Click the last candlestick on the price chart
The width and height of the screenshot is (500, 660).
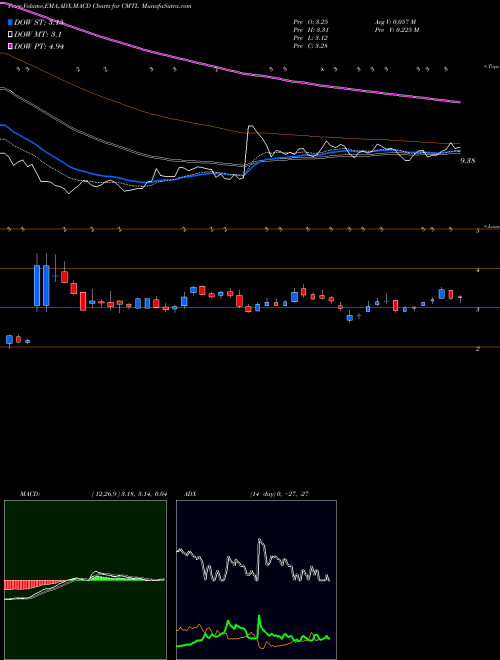[460, 298]
